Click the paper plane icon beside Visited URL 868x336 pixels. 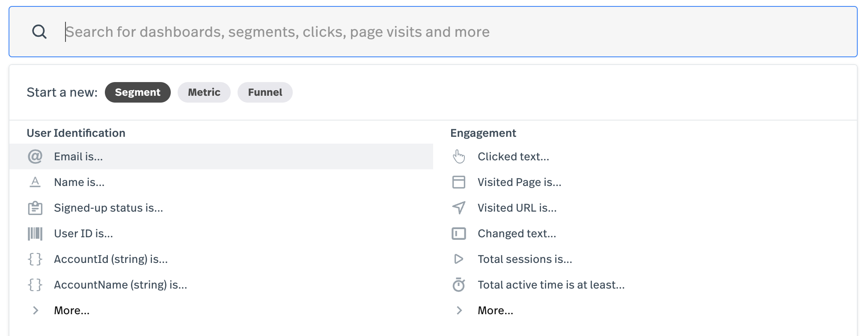click(459, 208)
